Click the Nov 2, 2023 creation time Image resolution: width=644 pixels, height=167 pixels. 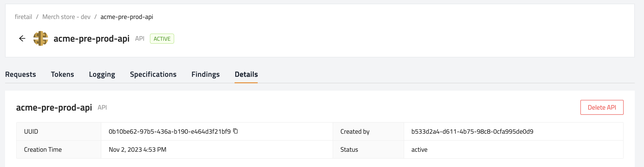click(x=137, y=149)
